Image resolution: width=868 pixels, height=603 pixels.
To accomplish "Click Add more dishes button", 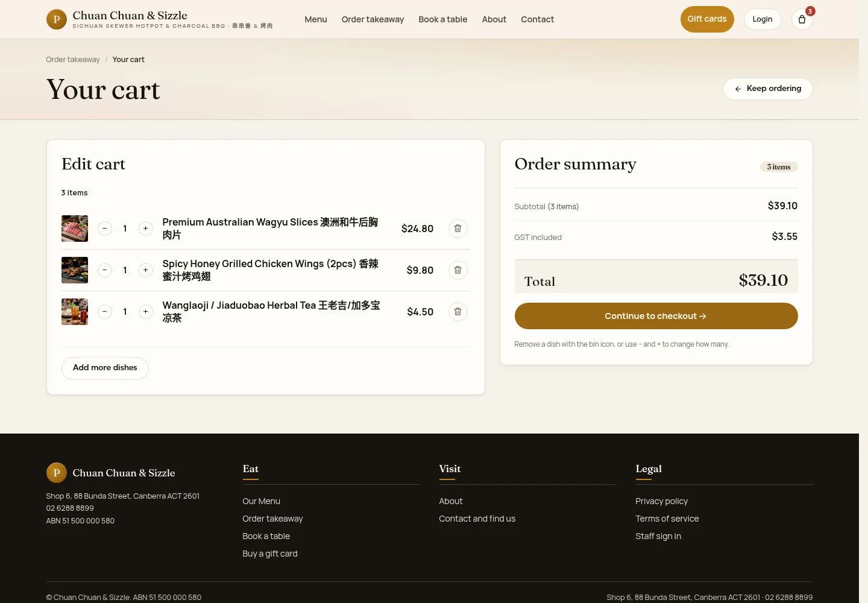I will (x=105, y=368).
